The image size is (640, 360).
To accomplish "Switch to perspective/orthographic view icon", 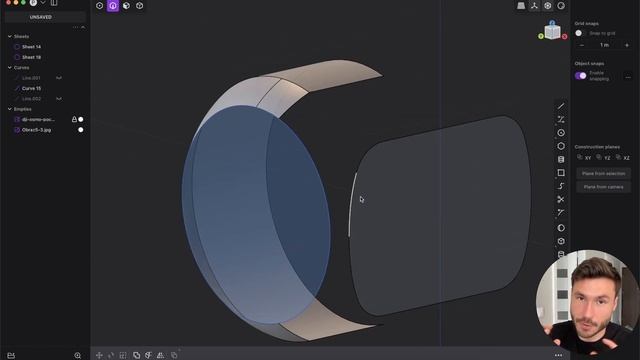I will 521,6.
